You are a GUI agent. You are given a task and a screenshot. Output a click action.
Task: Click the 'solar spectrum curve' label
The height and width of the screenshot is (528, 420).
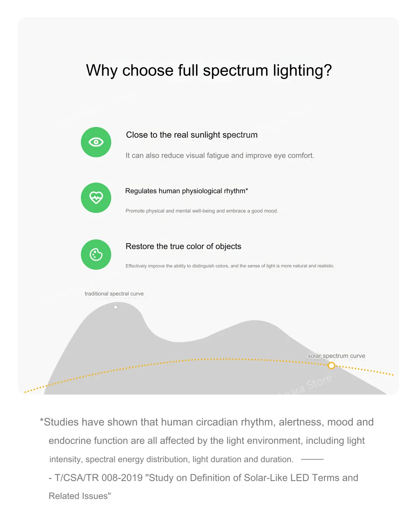point(336,356)
